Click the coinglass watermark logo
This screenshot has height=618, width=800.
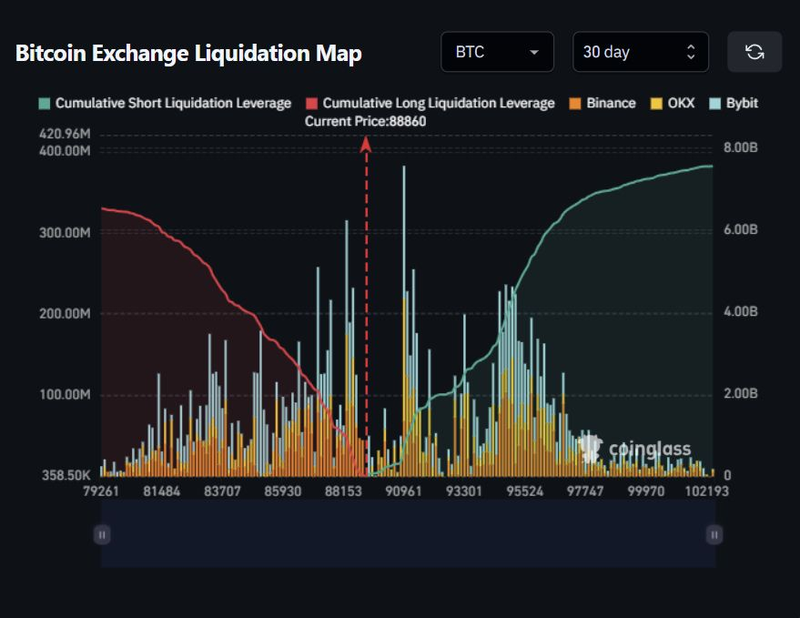pyautogui.click(x=635, y=449)
